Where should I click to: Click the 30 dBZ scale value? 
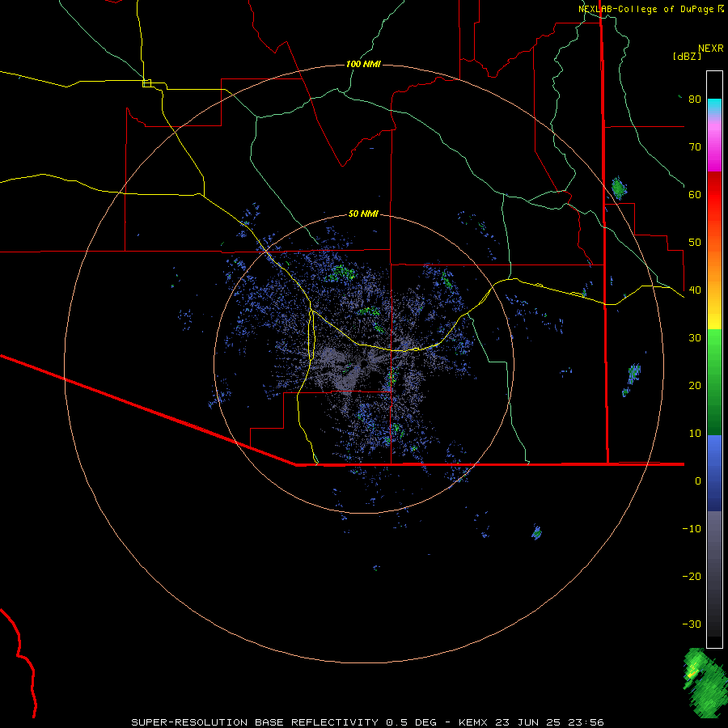coord(695,337)
